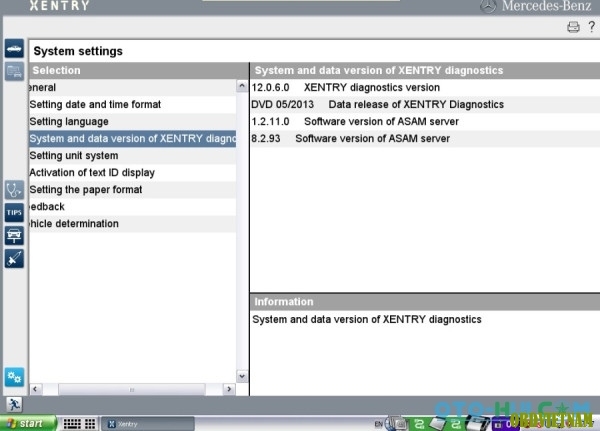Click the DVD 05/2013 data release row
The width and height of the screenshot is (600, 431).
[x=425, y=104]
